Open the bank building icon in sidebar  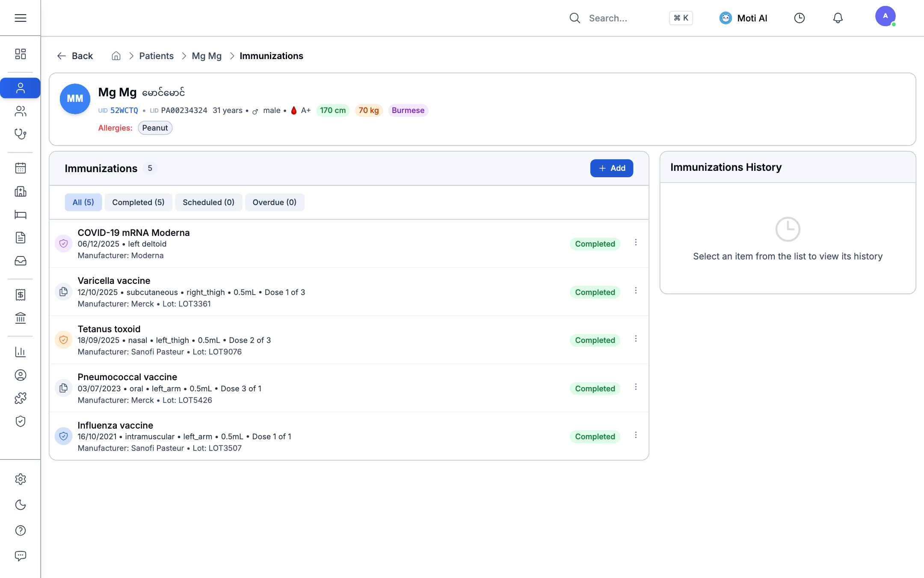[20, 318]
